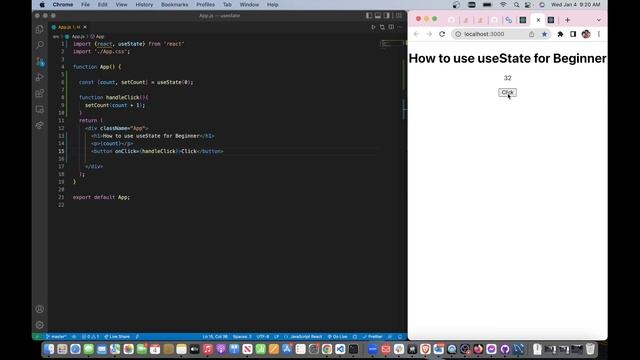The width and height of the screenshot is (640, 360).
Task: Reload the localhost page
Action: (442, 34)
